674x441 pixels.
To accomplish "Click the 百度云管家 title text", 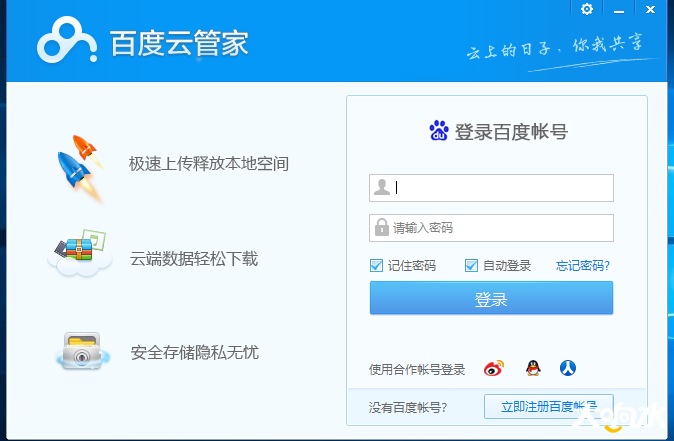I will pyautogui.click(x=179, y=43).
